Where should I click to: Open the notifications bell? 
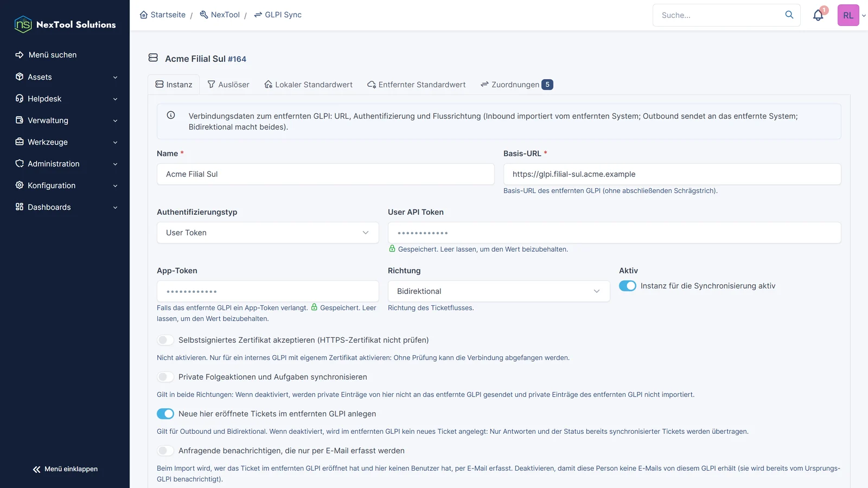coord(818,15)
